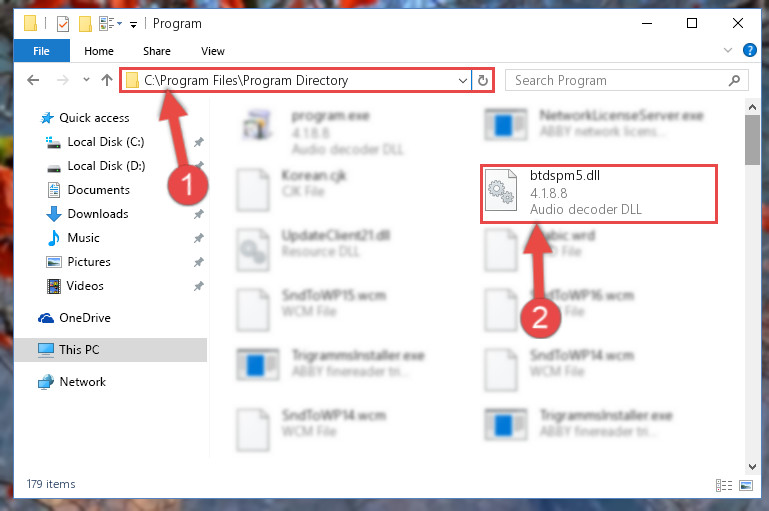Click the vertical scrollbar thumb

pyautogui.click(x=752, y=140)
